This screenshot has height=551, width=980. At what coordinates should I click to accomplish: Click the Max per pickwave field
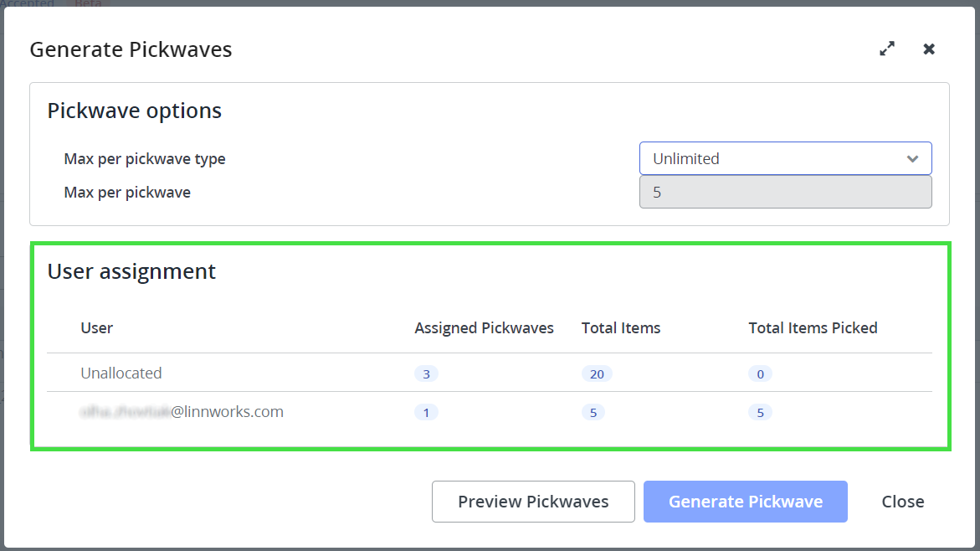click(784, 192)
